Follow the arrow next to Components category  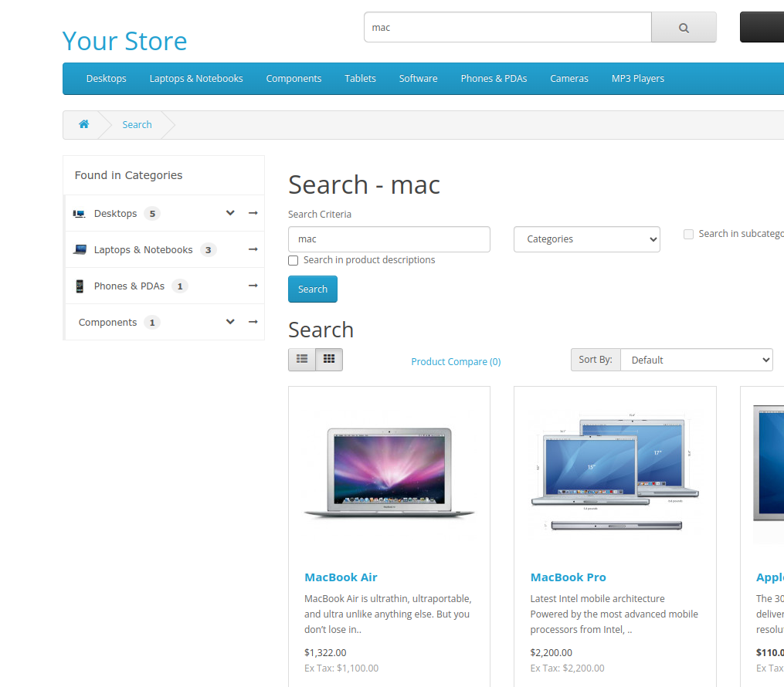[253, 322]
